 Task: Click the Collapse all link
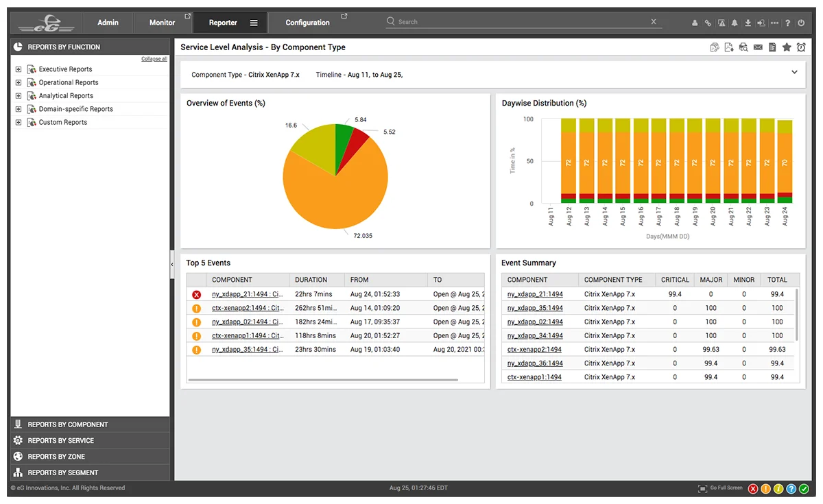tap(154, 59)
